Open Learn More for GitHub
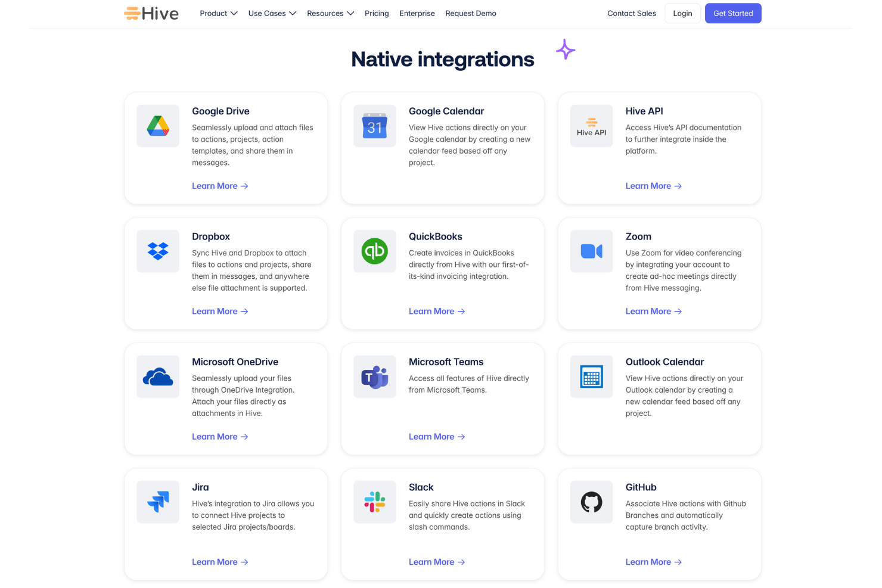The height and width of the screenshot is (588, 882). pyautogui.click(x=654, y=562)
